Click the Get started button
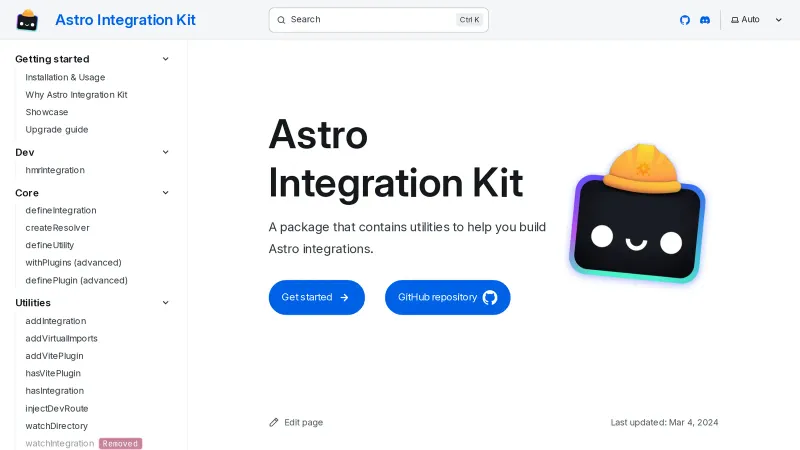The width and height of the screenshot is (800, 450). coord(316,297)
